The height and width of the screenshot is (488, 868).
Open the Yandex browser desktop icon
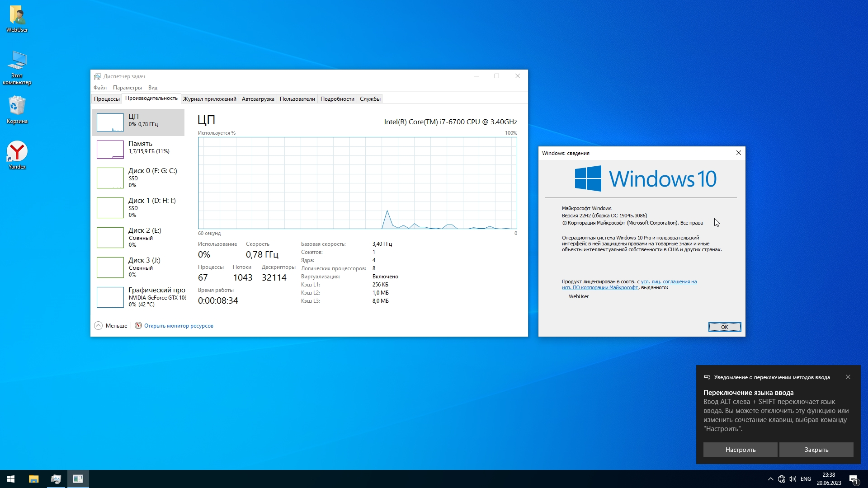coord(17,153)
